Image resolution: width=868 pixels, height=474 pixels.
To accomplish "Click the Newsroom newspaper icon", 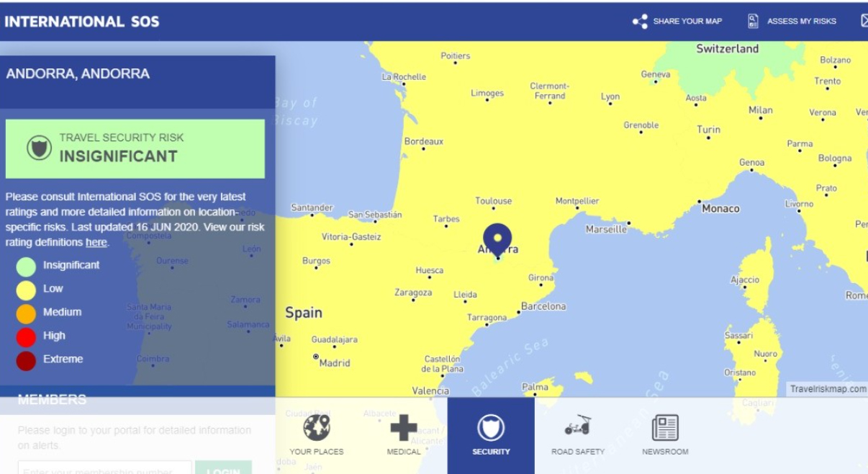I will [665, 427].
